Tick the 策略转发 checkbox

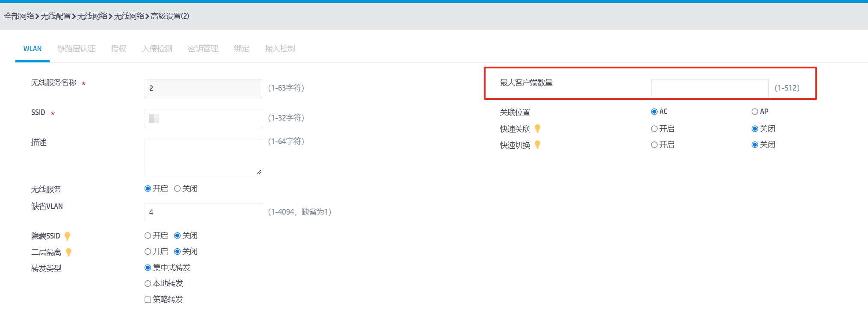click(x=148, y=300)
